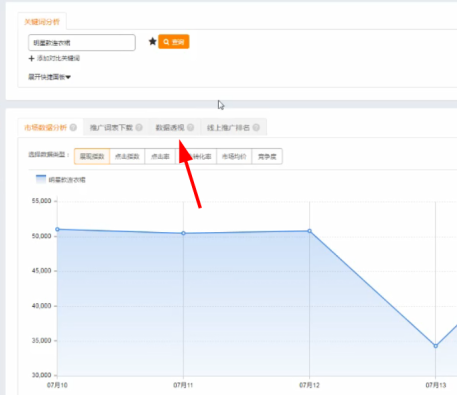The width and height of the screenshot is (457, 396).
Task: Click the chart data point for 07月10
Action: tap(57, 229)
